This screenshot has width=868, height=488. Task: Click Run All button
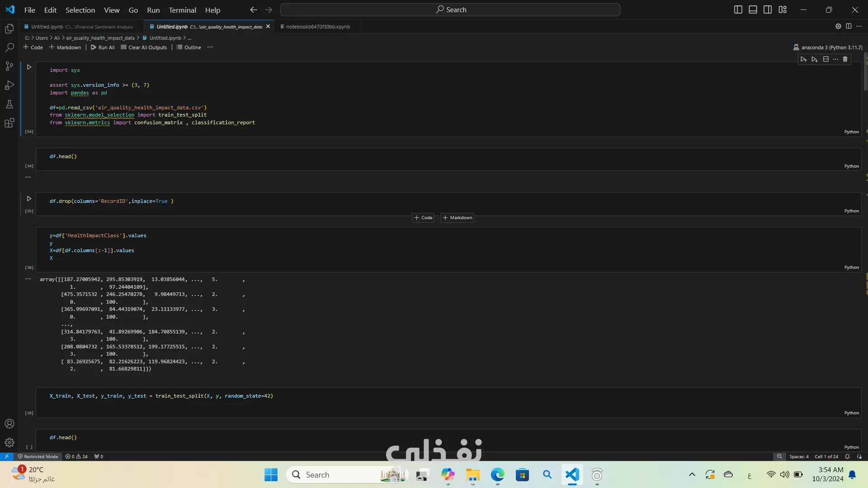[x=103, y=47]
